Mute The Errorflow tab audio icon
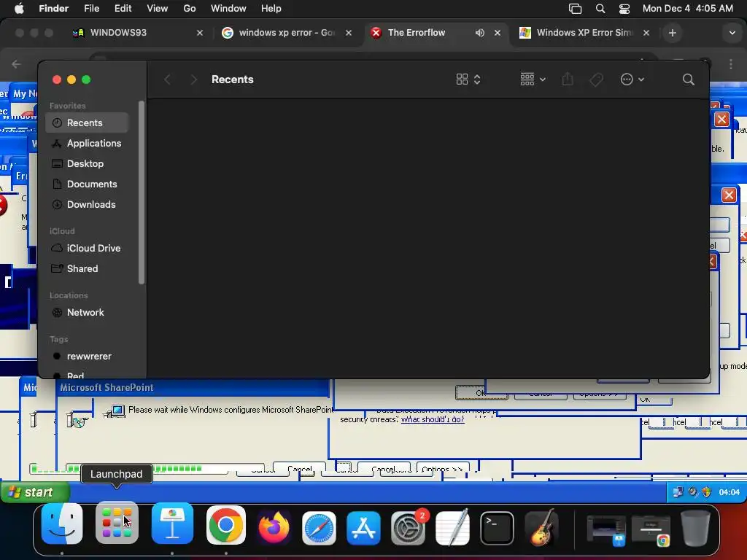The width and height of the screenshot is (747, 560). [480, 33]
